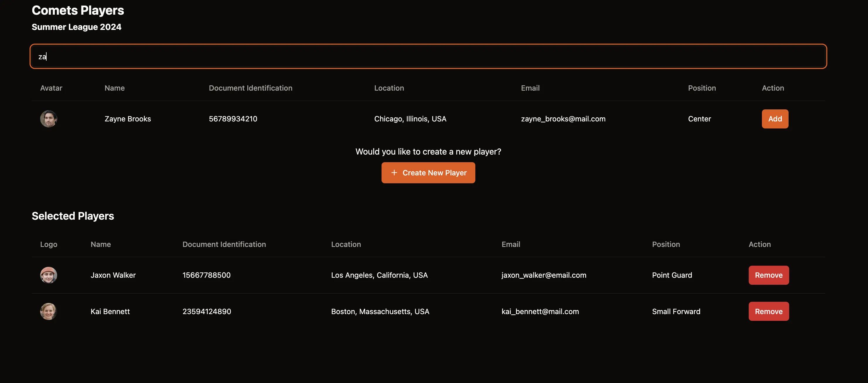Click Zayne Brooks avatar image

tap(49, 119)
